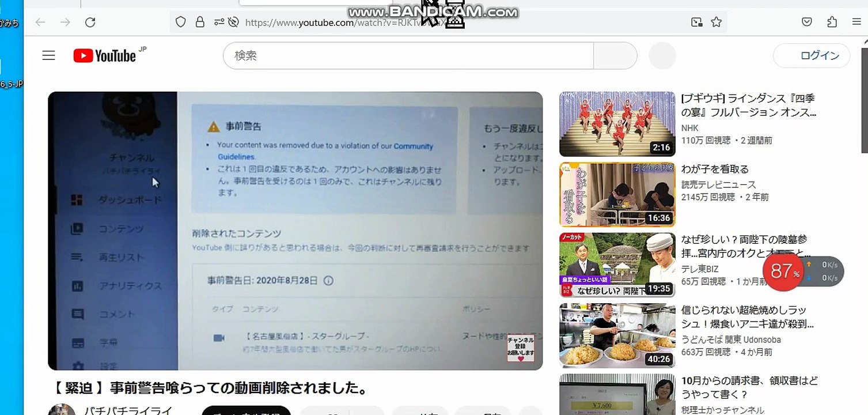Open the 両陛下の陵墓参拝 video thumbnail
The height and width of the screenshot is (415, 868).
point(617,265)
